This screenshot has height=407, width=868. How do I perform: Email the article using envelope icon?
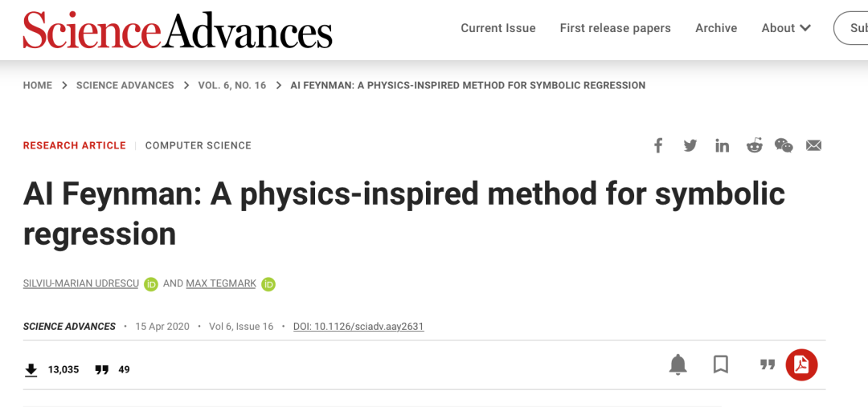pos(813,145)
